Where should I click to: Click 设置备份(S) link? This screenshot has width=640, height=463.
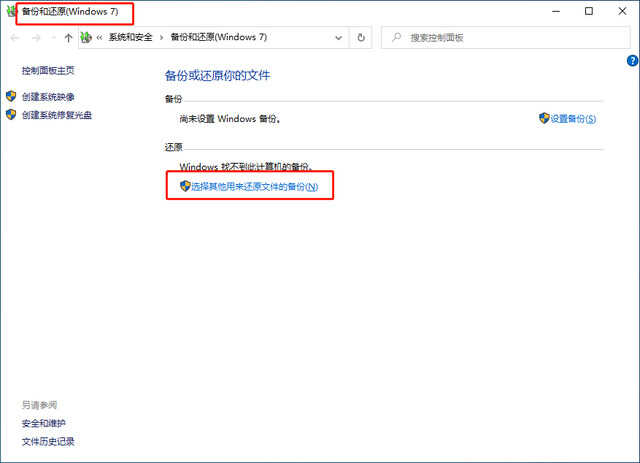click(573, 119)
